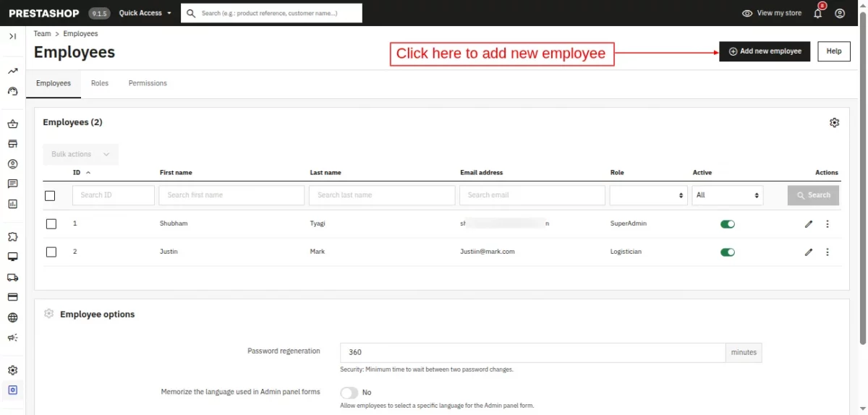Open Customers person icon in sidebar
The image size is (868, 415).
coord(12,164)
